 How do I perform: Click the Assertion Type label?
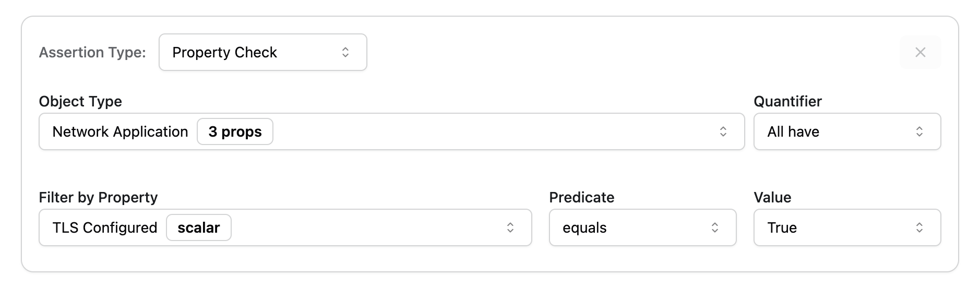click(92, 52)
